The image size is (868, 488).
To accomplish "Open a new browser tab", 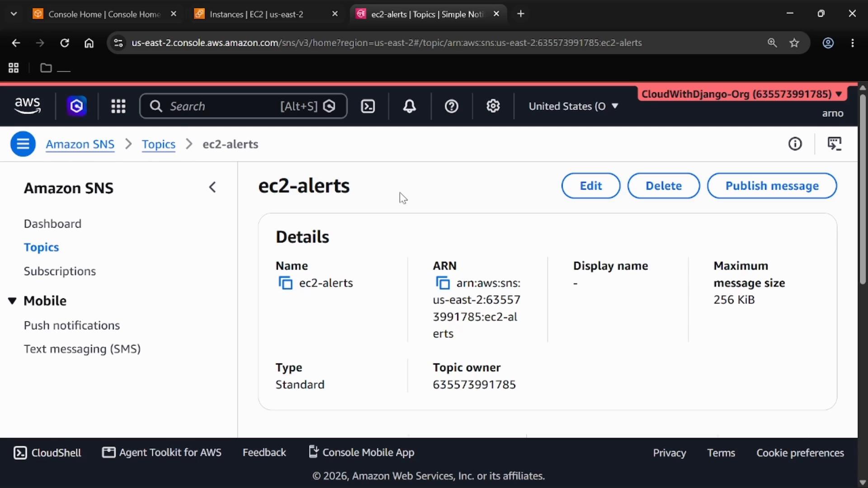I will click(x=521, y=14).
